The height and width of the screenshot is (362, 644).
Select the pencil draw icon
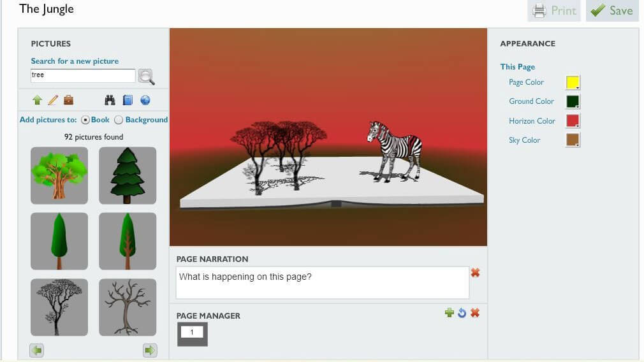[53, 100]
